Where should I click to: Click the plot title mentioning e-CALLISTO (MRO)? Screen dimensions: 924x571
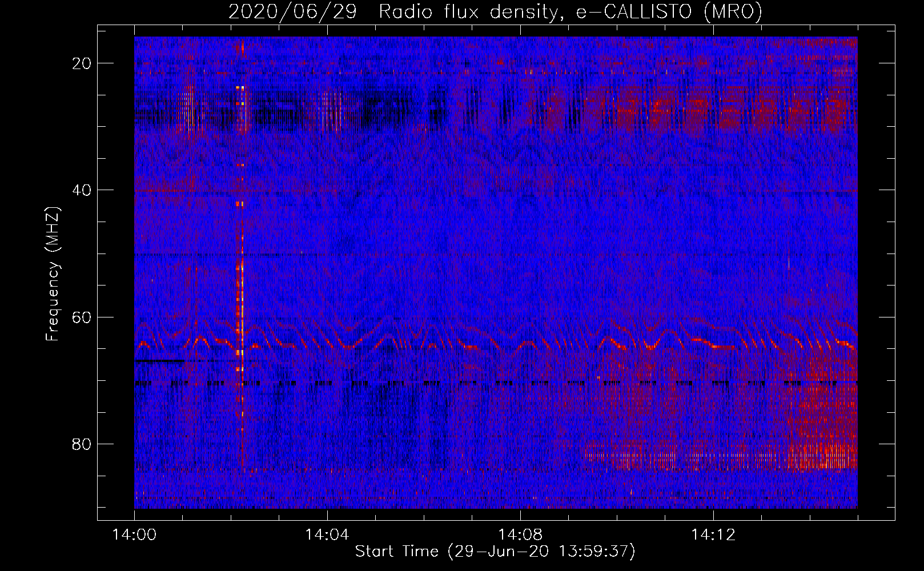pos(495,11)
